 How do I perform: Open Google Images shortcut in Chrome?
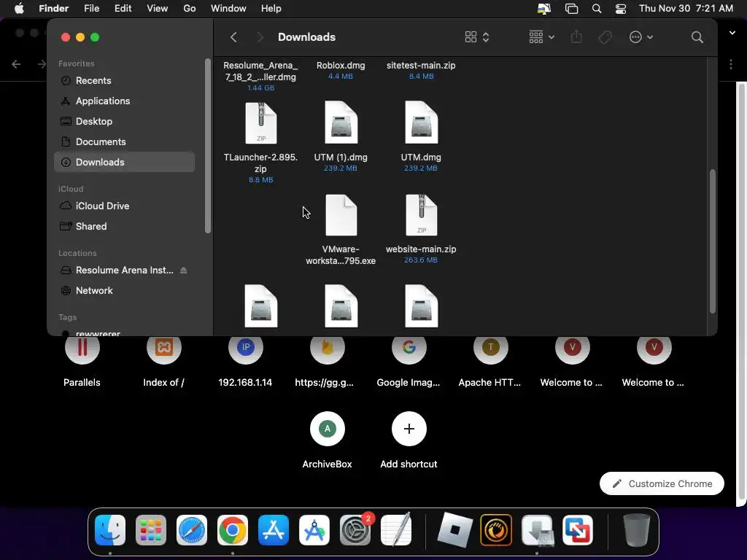pos(409,361)
